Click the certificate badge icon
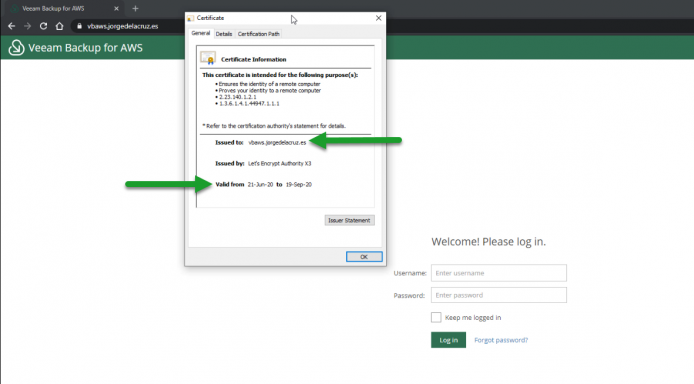Viewport: 694px width, 384px height. pos(208,58)
